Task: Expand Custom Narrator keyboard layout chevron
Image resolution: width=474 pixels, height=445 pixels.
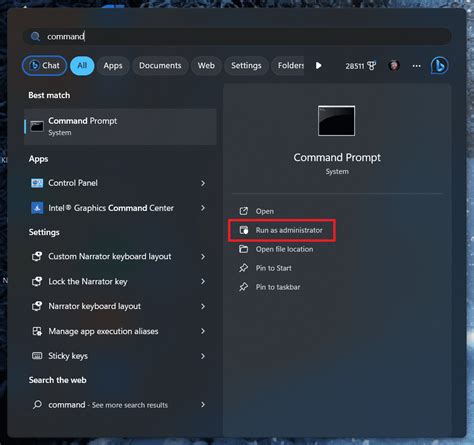Action: pyautogui.click(x=203, y=257)
